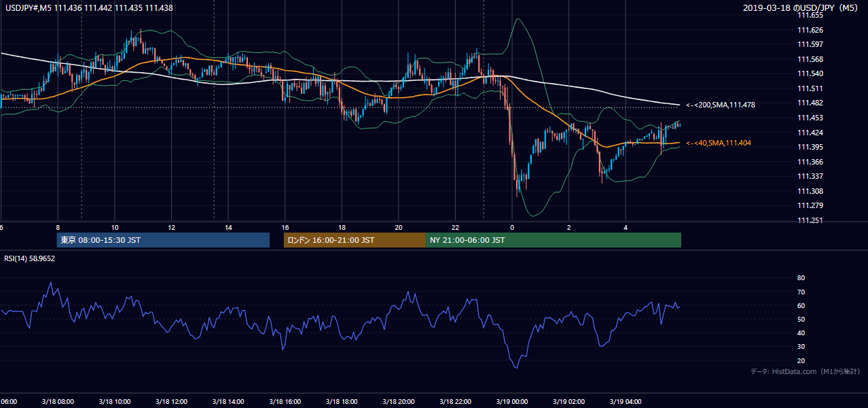Screen dimensions: 868x408
Task: Click price axis value 111.251
Action: point(811,220)
